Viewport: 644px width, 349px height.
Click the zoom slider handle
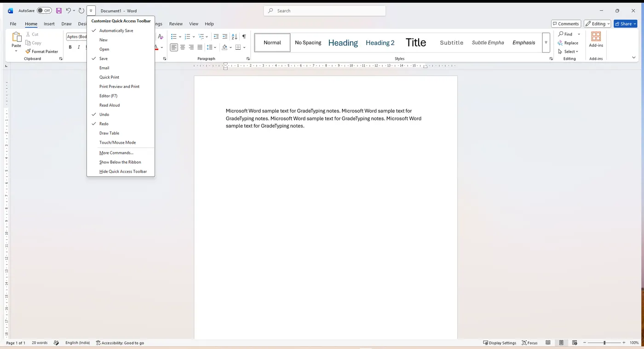click(x=604, y=343)
